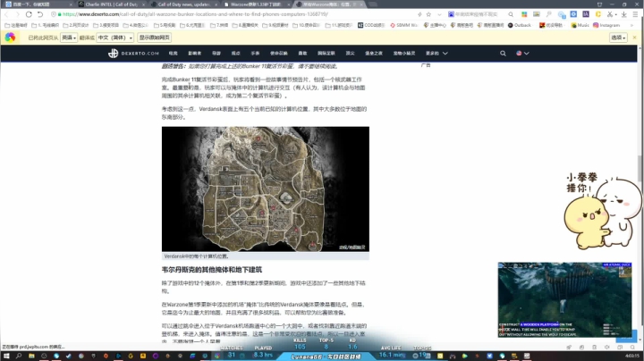Click the Dexerto logo
Screen dimensions: 644x361
[x=133, y=54]
